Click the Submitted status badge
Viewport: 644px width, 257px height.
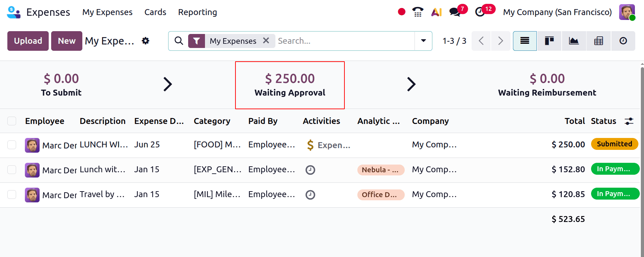[x=615, y=144]
